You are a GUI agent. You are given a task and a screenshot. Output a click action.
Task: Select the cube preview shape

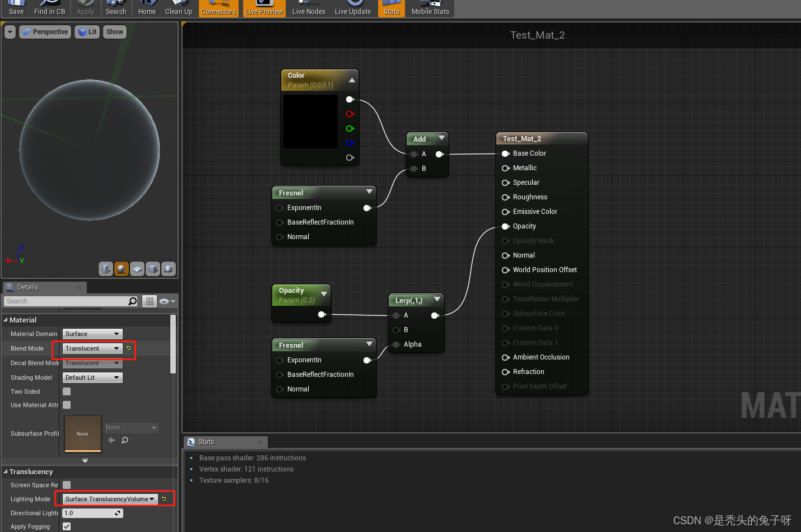[x=153, y=269]
